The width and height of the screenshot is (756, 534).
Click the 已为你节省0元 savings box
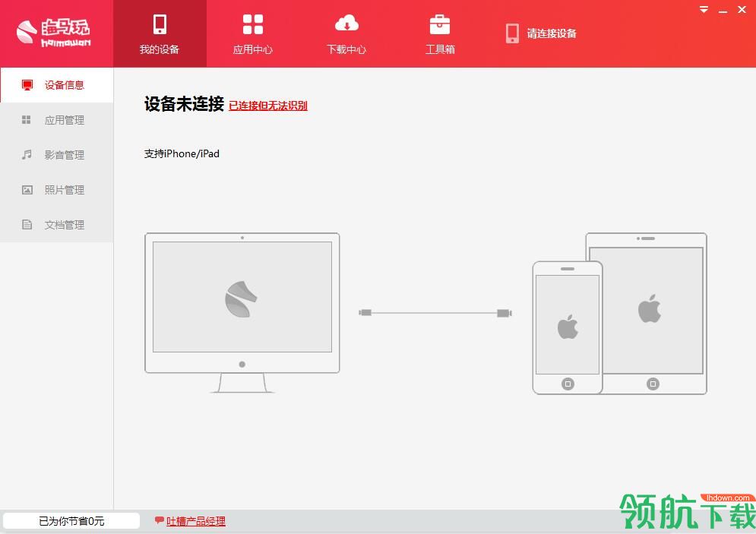[x=71, y=521]
